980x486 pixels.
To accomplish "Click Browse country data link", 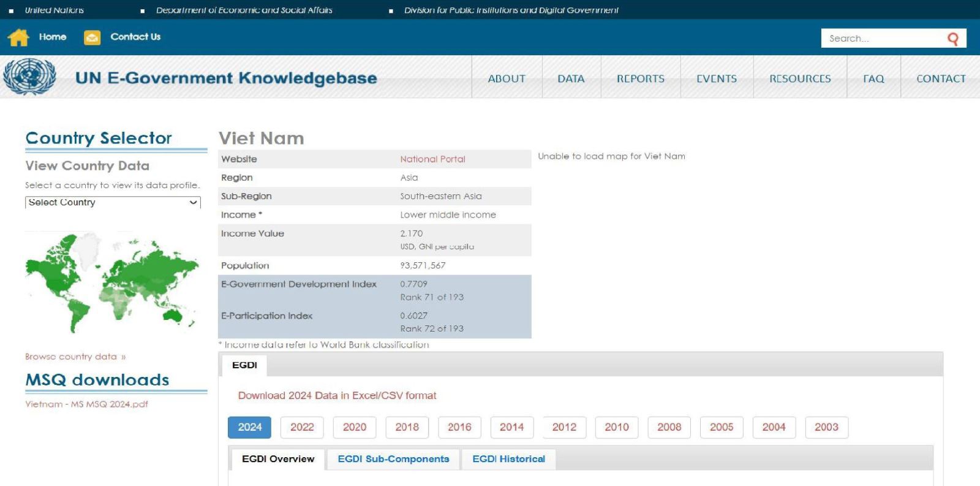I will pos(75,357).
